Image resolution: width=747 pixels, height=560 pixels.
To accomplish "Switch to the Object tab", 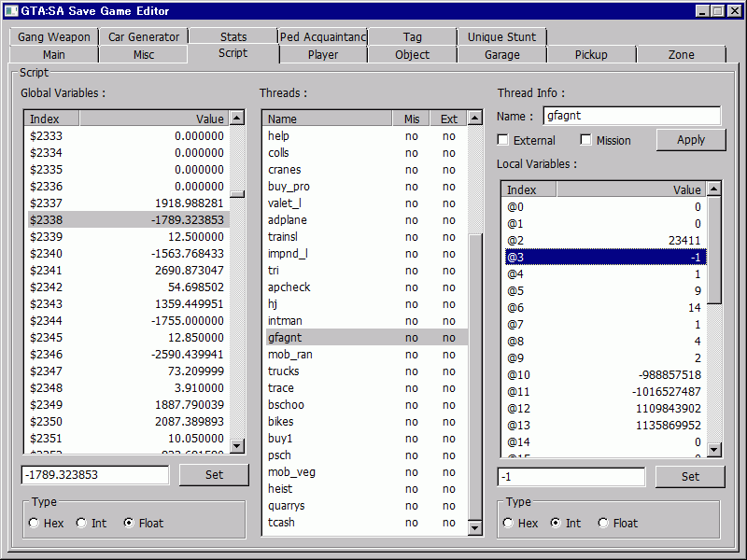I will point(412,54).
